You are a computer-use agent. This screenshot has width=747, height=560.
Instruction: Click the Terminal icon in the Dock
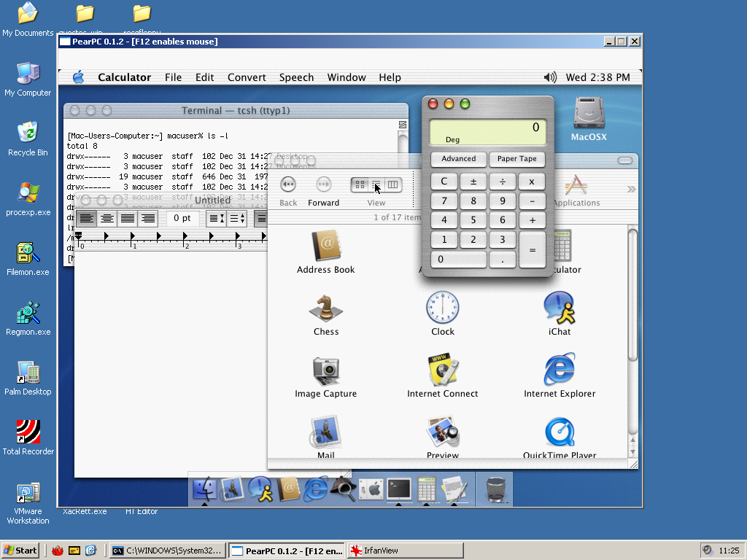click(x=399, y=489)
